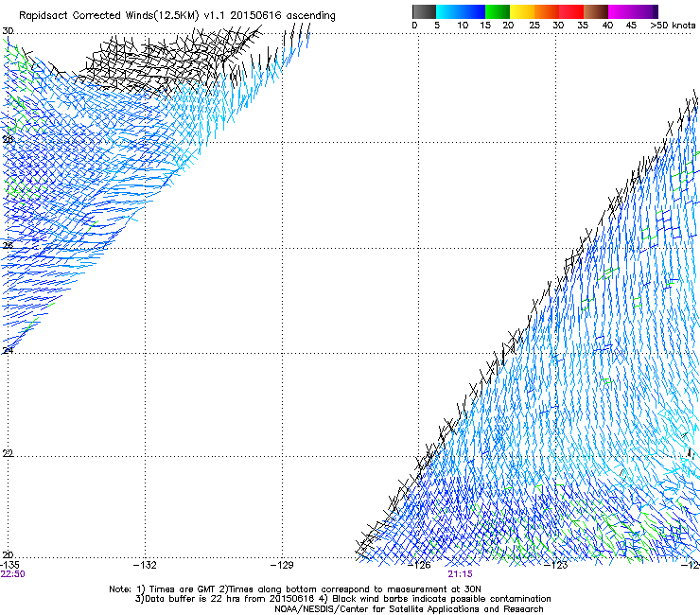Click the '>50 knots' legend label
The width and height of the screenshot is (700, 615).
(x=673, y=26)
